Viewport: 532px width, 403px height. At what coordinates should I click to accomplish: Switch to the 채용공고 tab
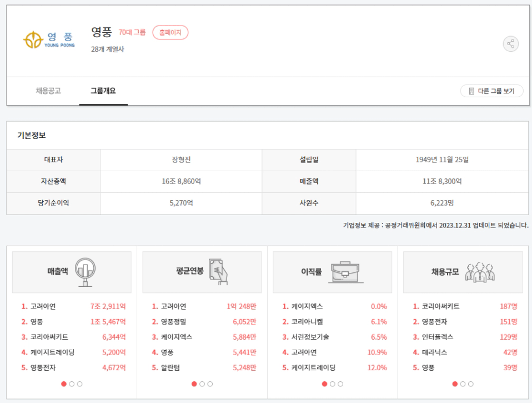48,91
